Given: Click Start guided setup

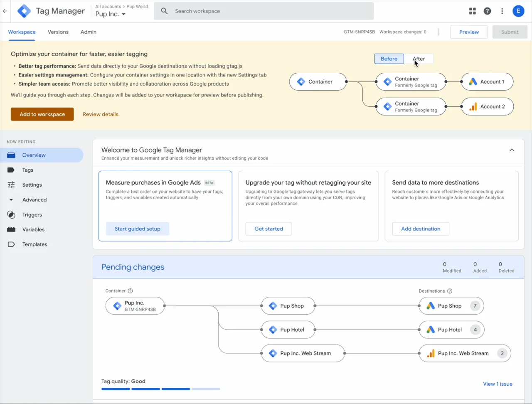Looking at the screenshot, I should 138,229.
